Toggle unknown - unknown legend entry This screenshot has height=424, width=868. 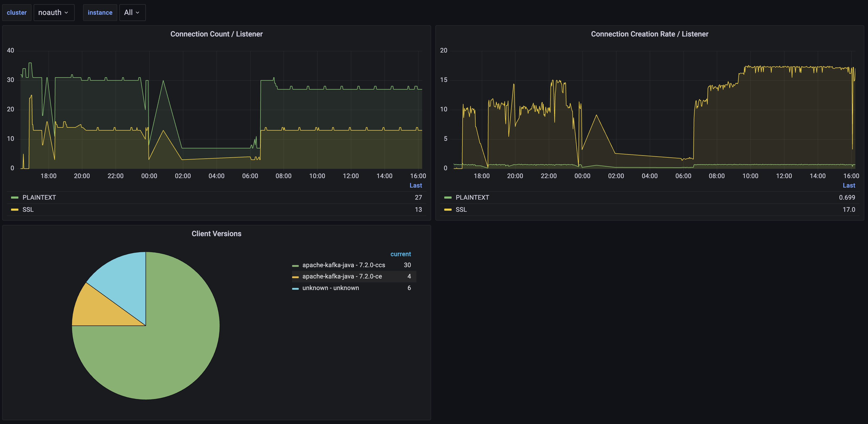[330, 288]
